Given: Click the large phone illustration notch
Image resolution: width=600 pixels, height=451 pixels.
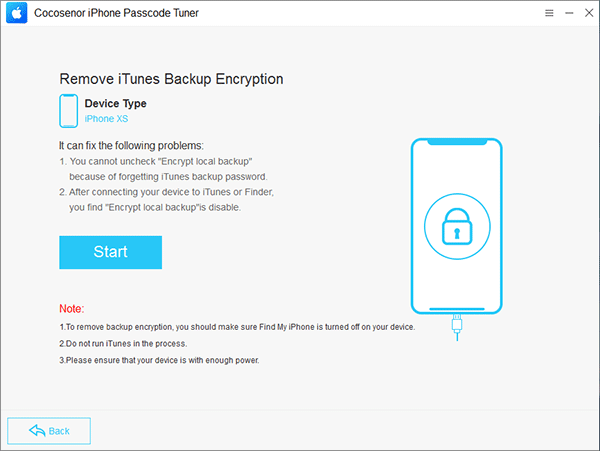Looking at the screenshot, I should [x=457, y=142].
